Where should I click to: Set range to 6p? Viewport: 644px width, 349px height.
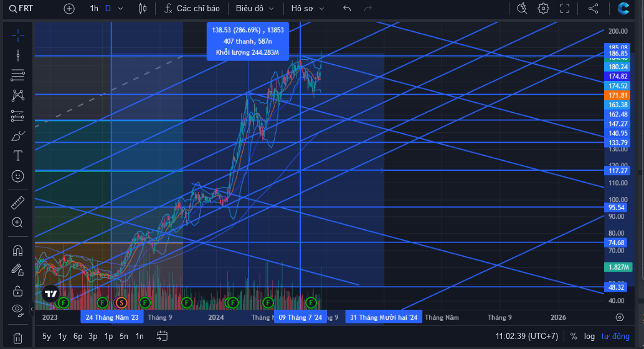click(78, 337)
